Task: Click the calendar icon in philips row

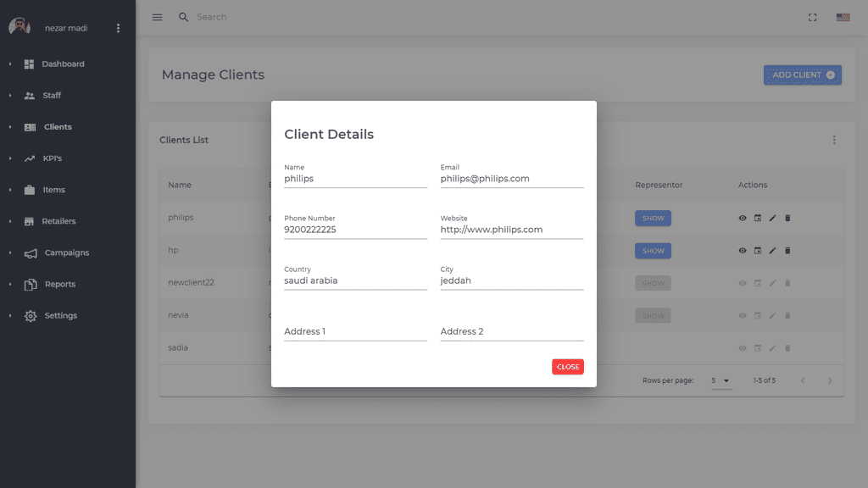Action: [757, 218]
